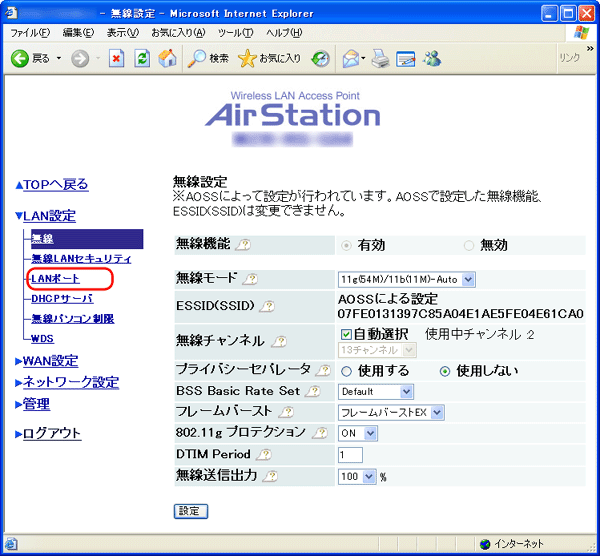The image size is (600, 556).
Task: Open the ヘルプ(H) menu
Action: (x=284, y=33)
